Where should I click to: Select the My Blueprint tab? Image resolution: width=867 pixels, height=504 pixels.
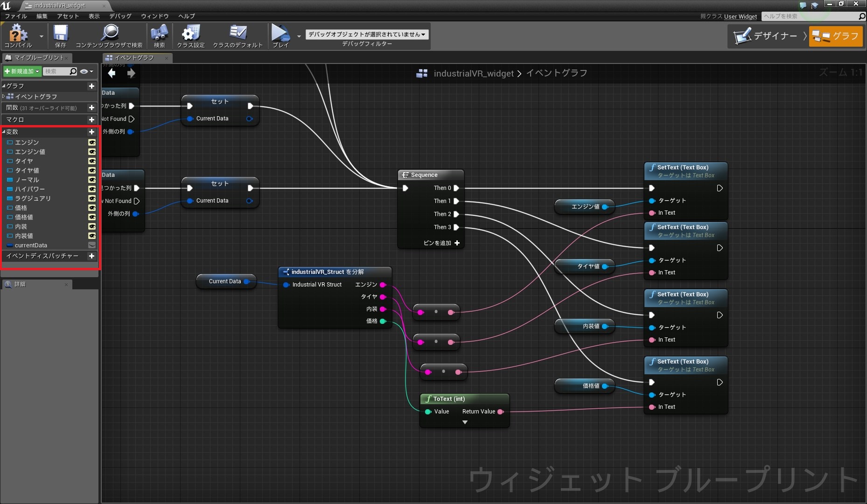click(37, 57)
